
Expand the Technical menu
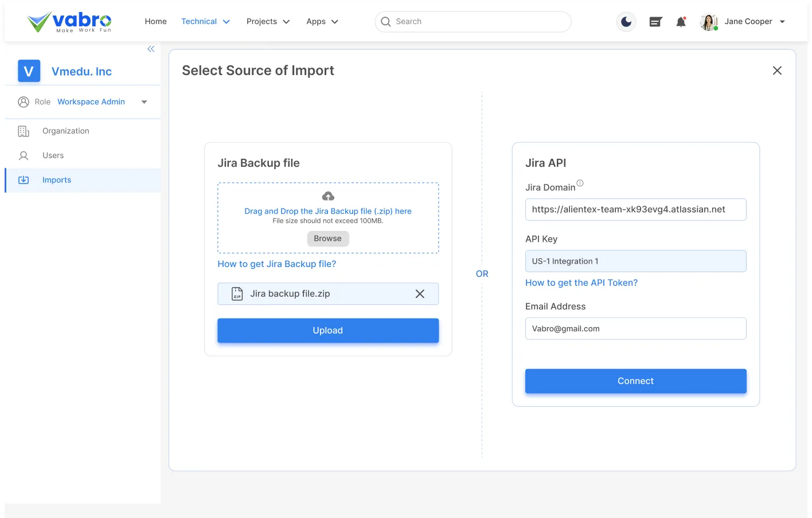coord(205,22)
